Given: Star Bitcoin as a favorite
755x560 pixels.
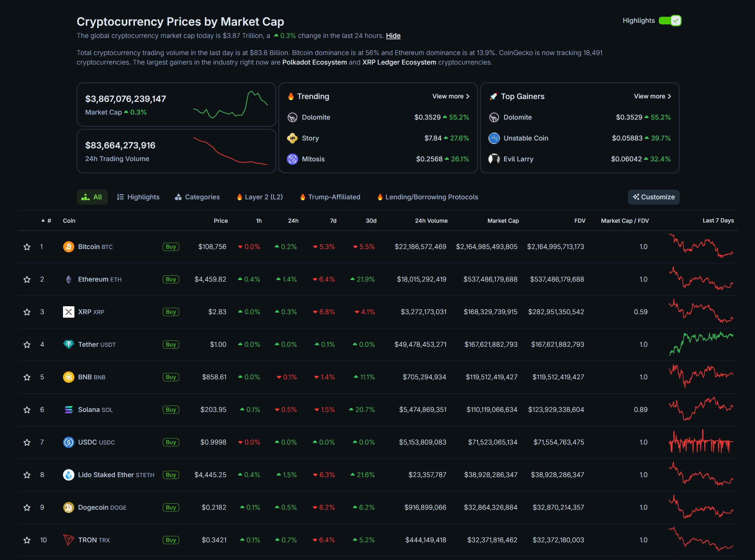Looking at the screenshot, I should click(x=27, y=247).
